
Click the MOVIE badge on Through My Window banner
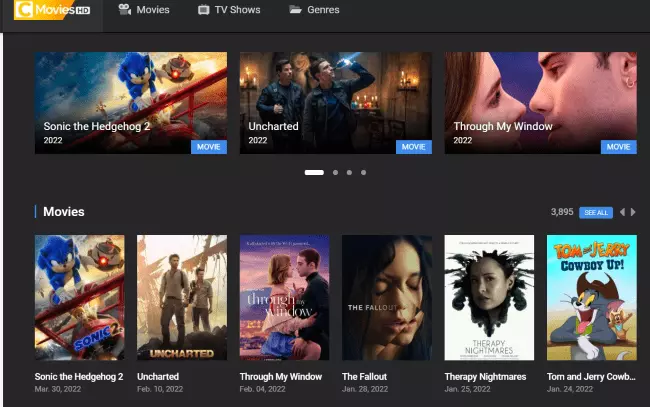click(x=618, y=147)
